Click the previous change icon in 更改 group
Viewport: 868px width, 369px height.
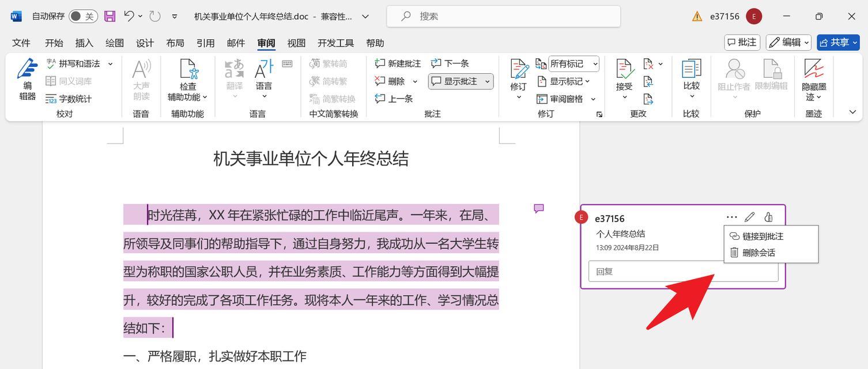tap(648, 81)
